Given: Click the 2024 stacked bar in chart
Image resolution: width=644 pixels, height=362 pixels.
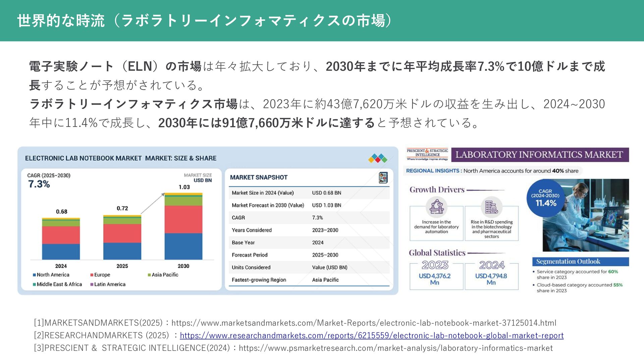Looking at the screenshot, I should pos(61,239).
